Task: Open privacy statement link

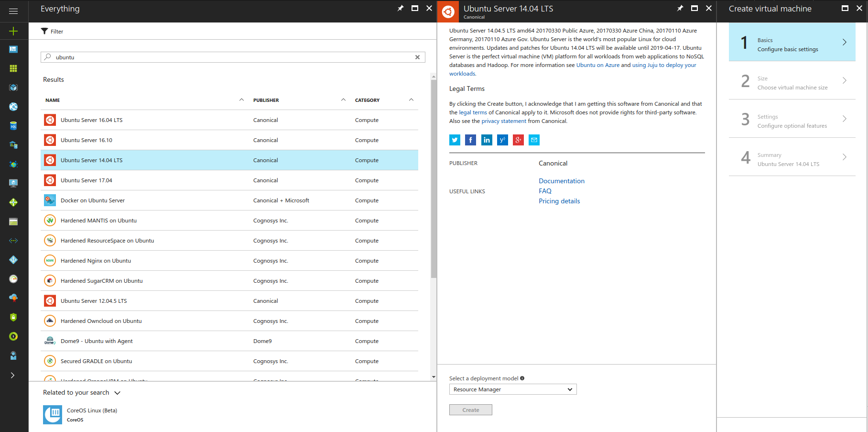Action: pyautogui.click(x=504, y=121)
